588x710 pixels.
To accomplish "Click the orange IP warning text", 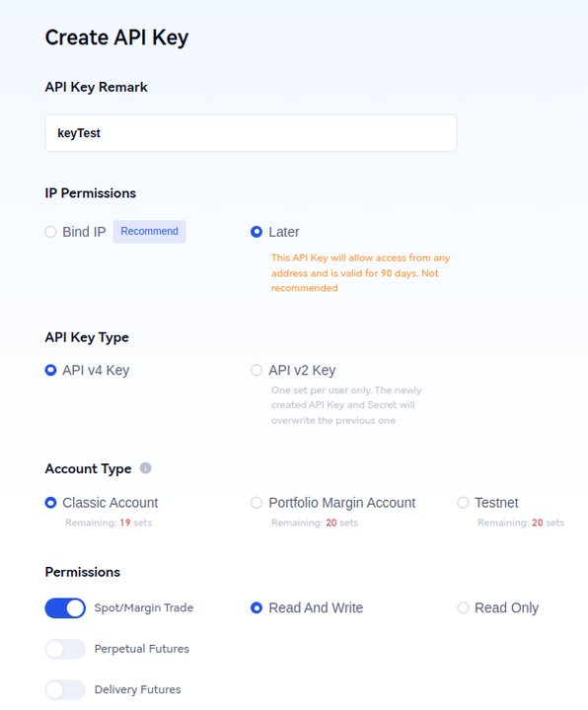I will (x=360, y=272).
